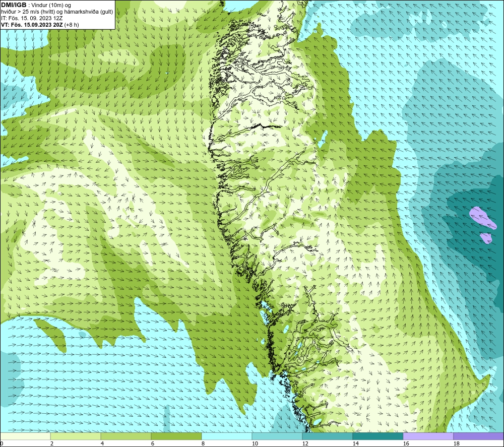504x447 pixels.
Task: Pick the 10–12 m/s legend swatch
Action: pos(277,436)
